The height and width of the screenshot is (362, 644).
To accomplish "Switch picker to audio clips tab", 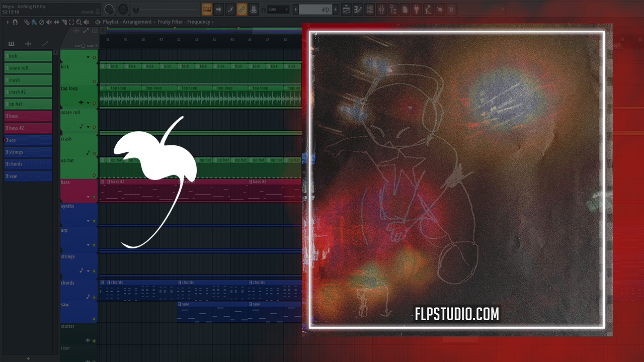I will (x=28, y=44).
